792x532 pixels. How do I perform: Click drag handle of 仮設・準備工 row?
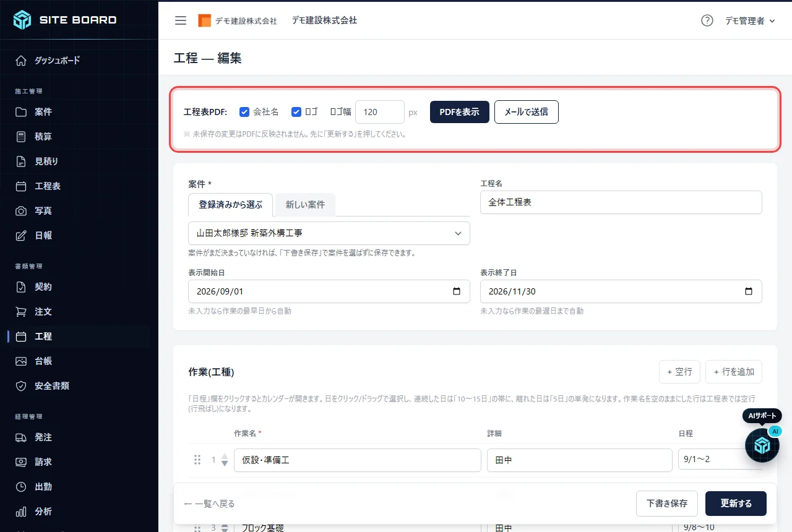pyautogui.click(x=197, y=460)
